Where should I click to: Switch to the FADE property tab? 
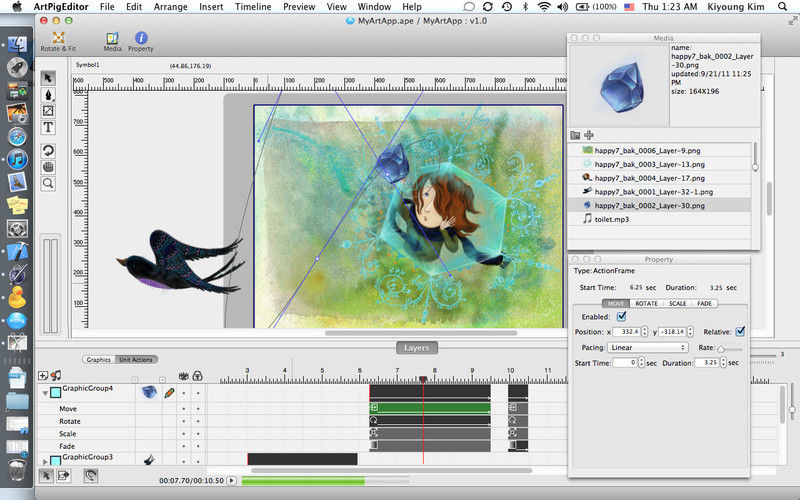pos(705,303)
